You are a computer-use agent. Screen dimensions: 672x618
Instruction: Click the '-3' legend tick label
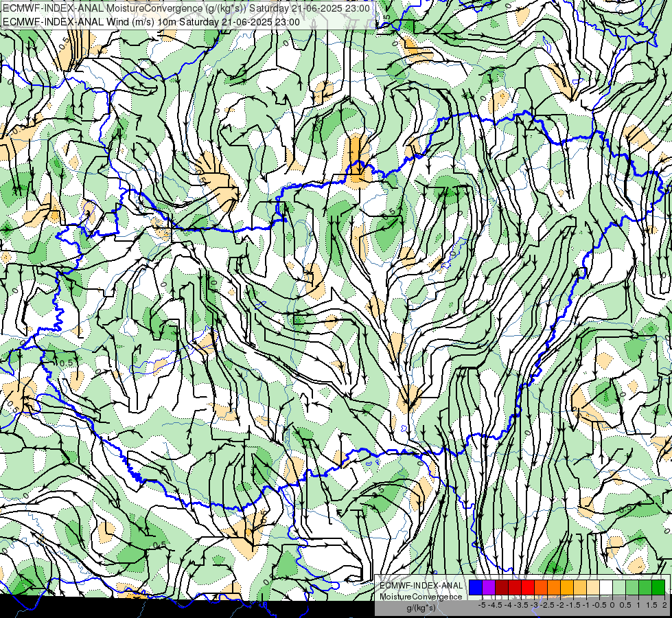click(534, 605)
